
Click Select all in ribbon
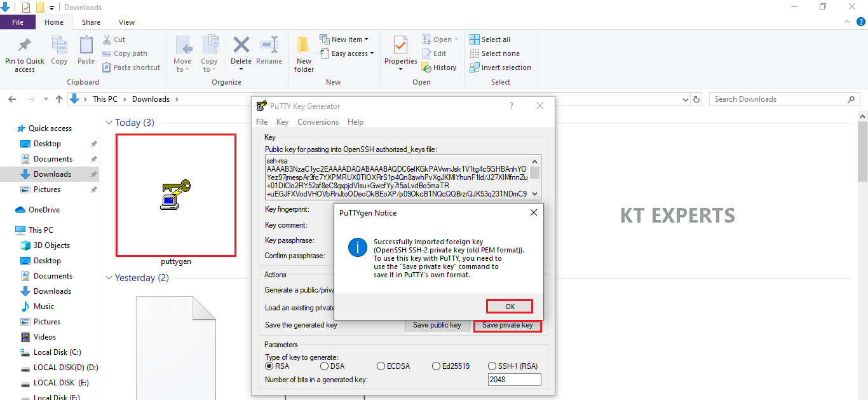[490, 39]
